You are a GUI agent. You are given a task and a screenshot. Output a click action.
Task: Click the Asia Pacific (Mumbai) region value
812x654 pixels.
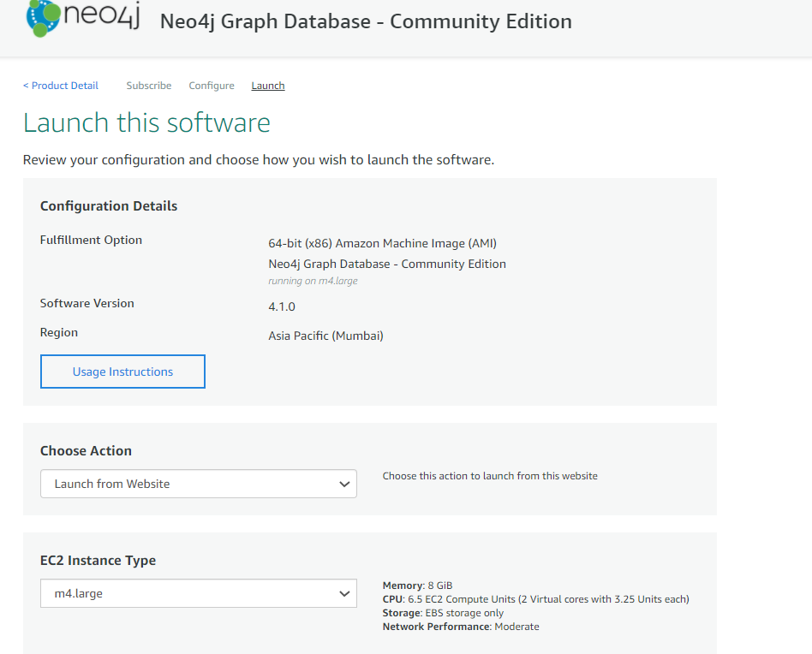point(325,336)
